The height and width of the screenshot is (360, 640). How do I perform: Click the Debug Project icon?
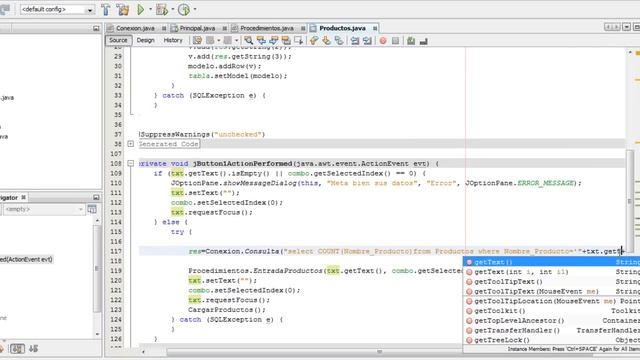tap(162, 9)
